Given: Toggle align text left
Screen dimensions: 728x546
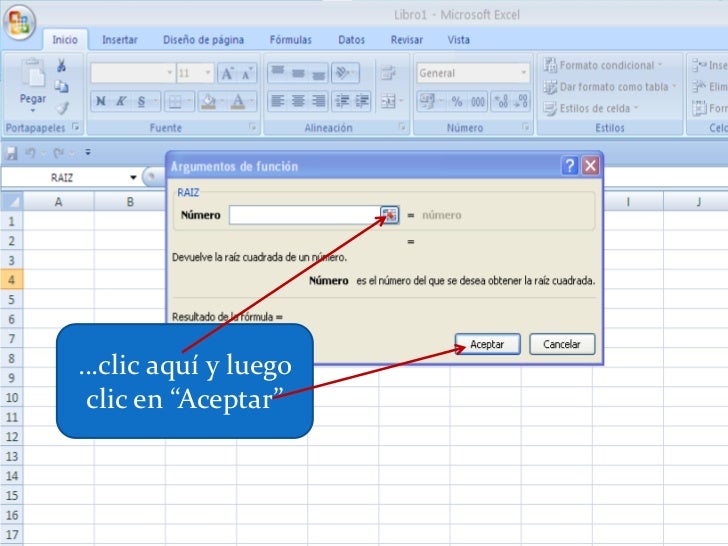Looking at the screenshot, I should click(x=278, y=101).
